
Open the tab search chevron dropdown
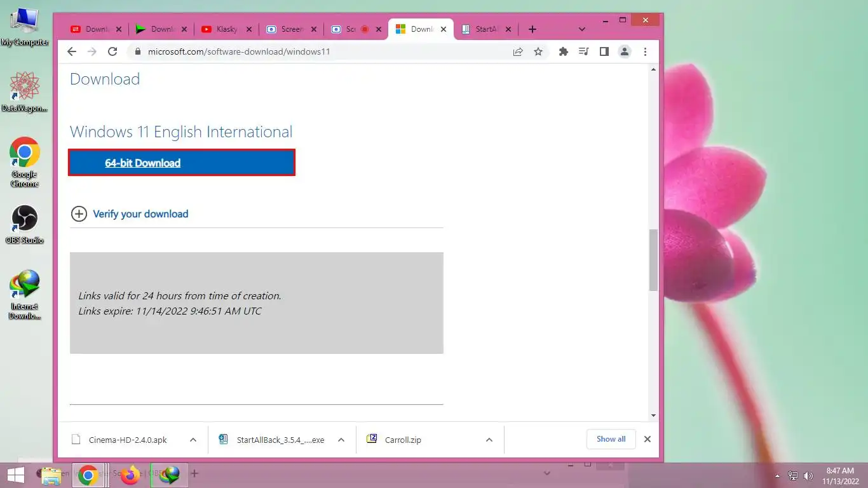[x=581, y=29]
